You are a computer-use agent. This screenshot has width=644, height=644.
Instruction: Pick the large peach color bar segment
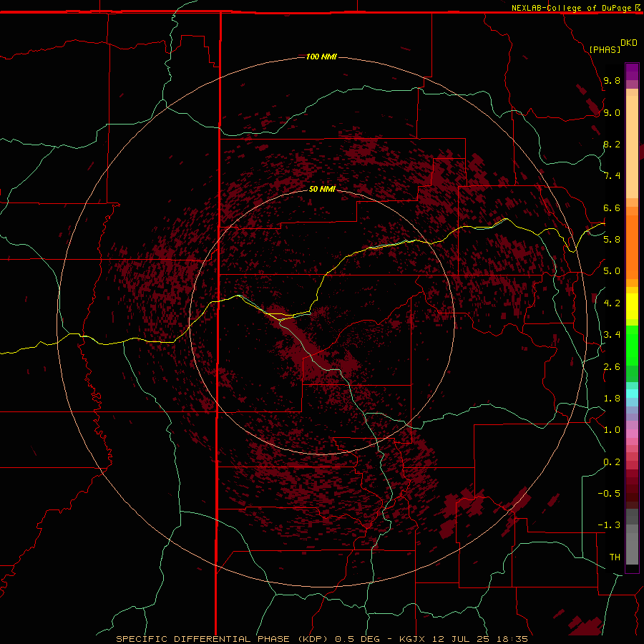click(x=632, y=147)
